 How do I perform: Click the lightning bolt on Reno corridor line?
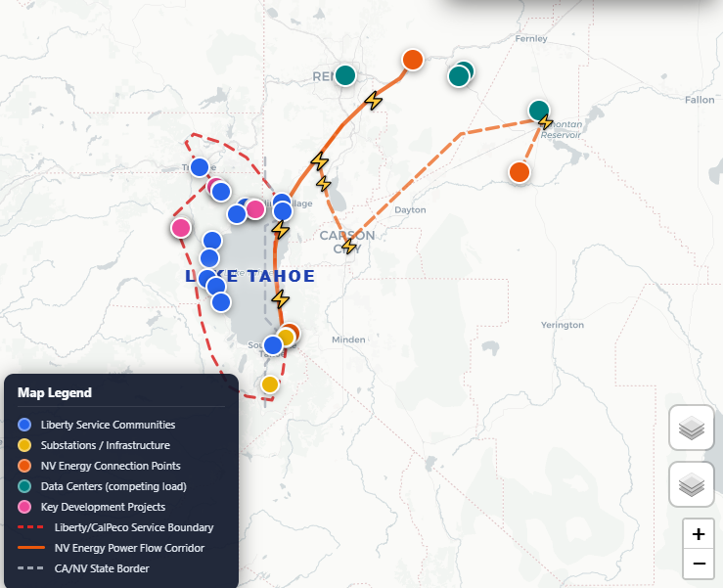pyautogui.click(x=373, y=101)
